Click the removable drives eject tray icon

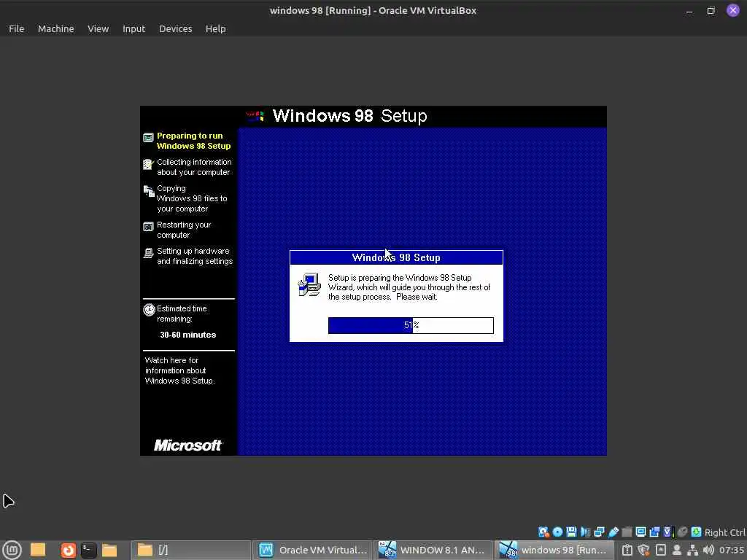(661, 550)
